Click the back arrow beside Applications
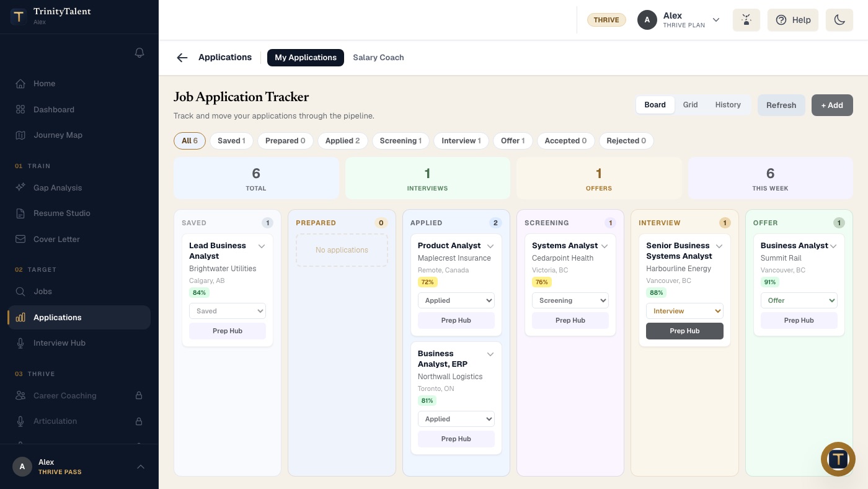 coord(182,58)
